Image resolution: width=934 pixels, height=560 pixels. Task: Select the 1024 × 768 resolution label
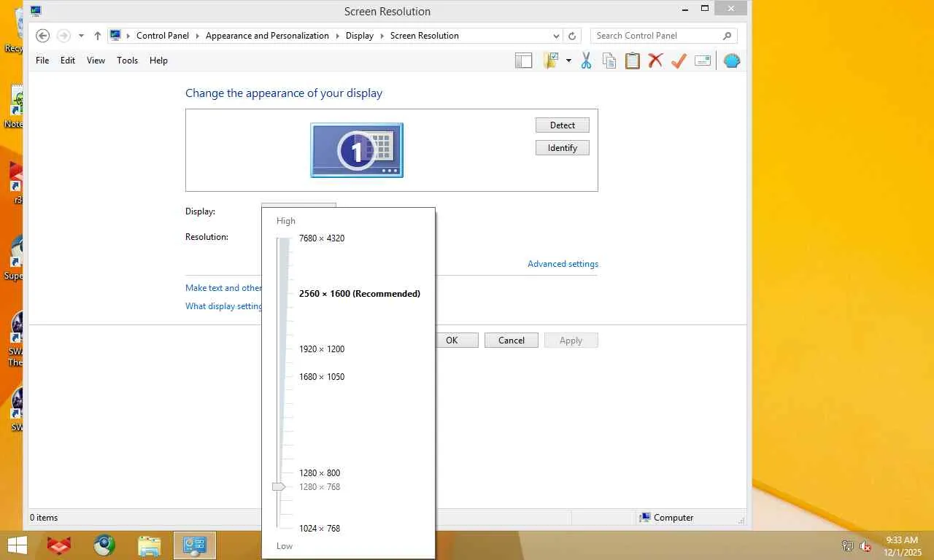pos(320,529)
